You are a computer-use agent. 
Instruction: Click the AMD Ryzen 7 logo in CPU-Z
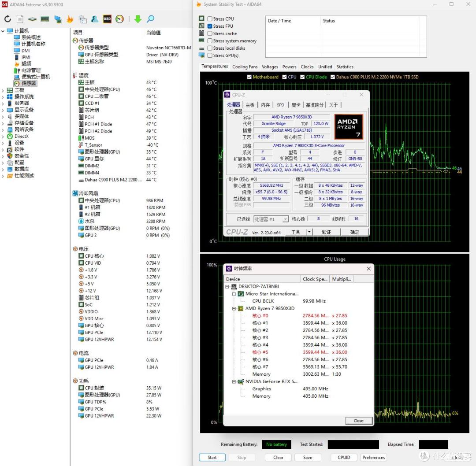pyautogui.click(x=349, y=126)
